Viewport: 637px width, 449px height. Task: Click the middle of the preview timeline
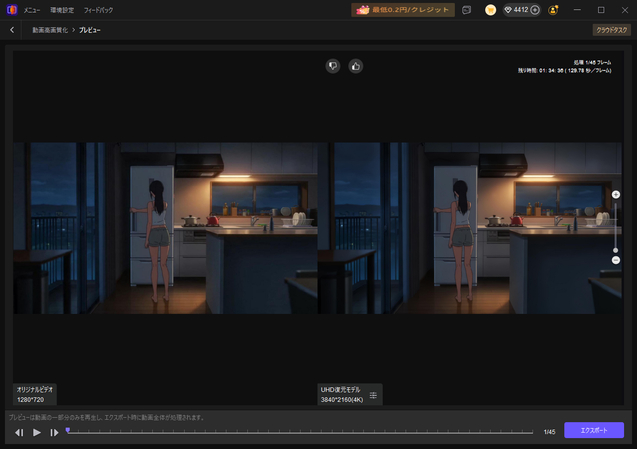tap(300, 432)
